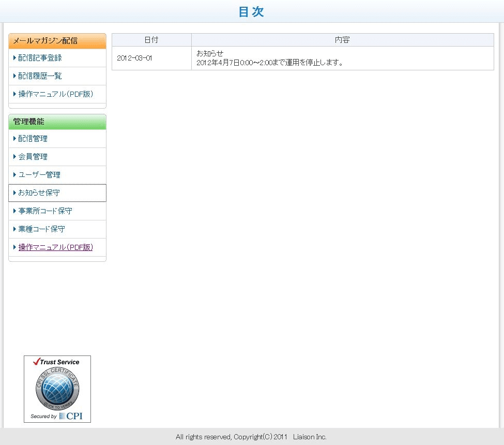Image resolution: width=504 pixels, height=445 pixels.
Task: Click the 内容 column header
Action: click(342, 40)
